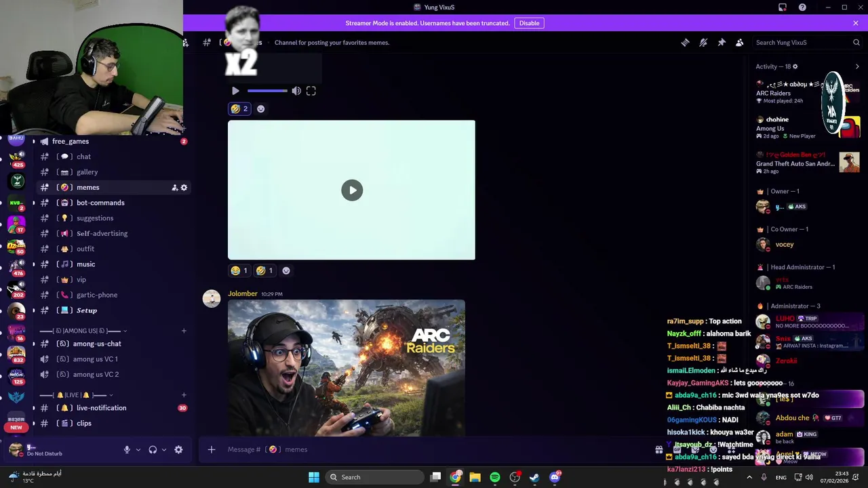Open the gartic-phone channel

pos(113,295)
